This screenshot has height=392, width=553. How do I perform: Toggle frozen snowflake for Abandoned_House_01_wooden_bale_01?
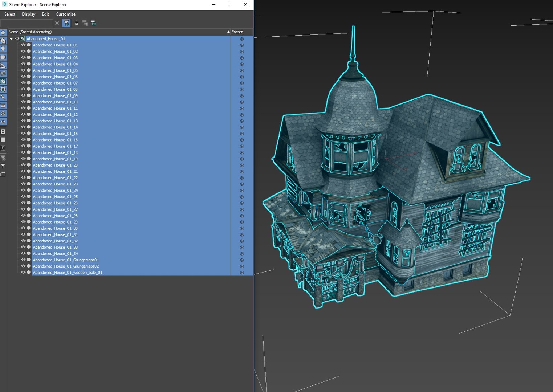[x=242, y=273]
